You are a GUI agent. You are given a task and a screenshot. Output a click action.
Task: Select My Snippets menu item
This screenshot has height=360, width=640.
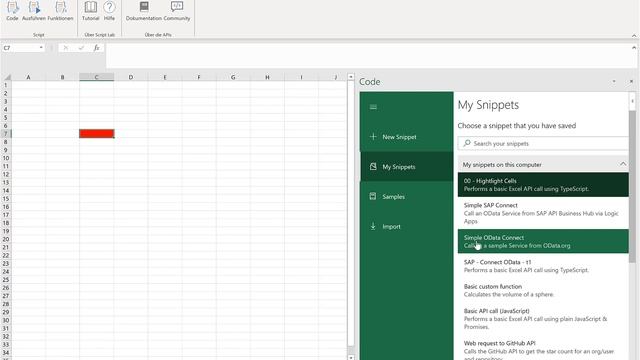pyautogui.click(x=407, y=167)
